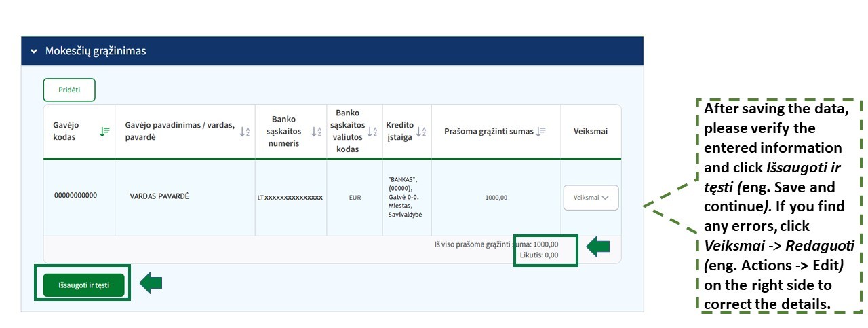Screen dimensions: 868x328
Task: Click the EUR currency code cell
Action: point(355,198)
